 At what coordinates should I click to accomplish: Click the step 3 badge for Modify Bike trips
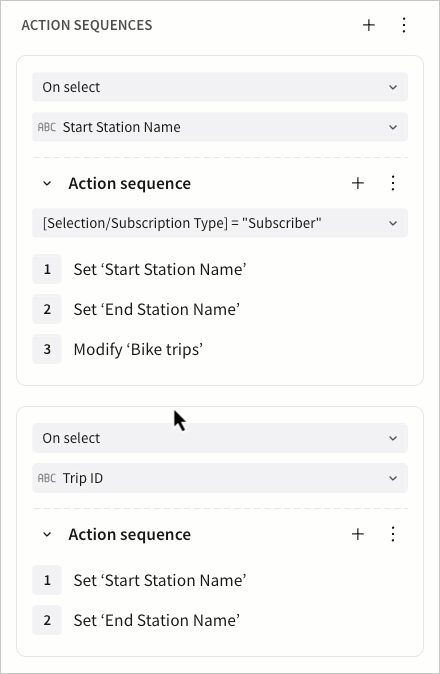47,349
